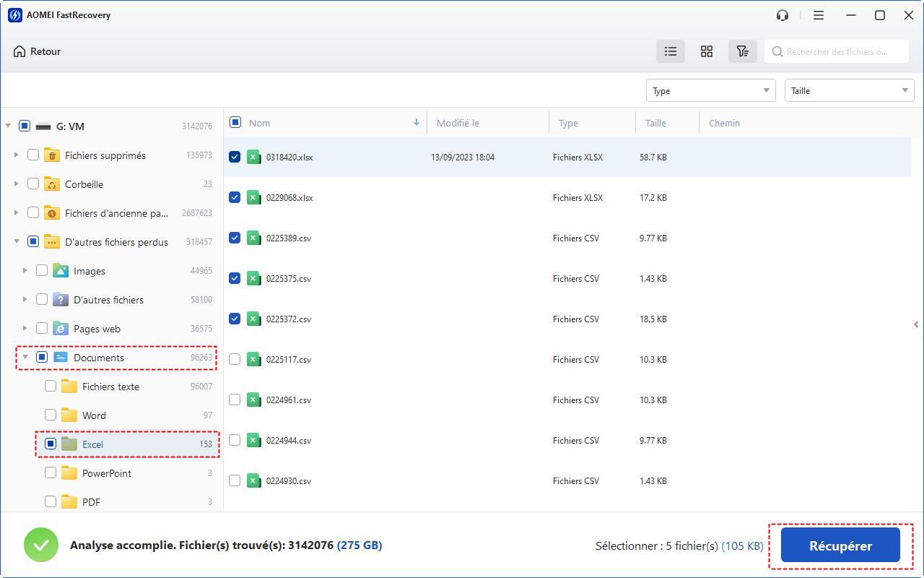Click the Corbeille recycle folder icon
Image resolution: width=924 pixels, height=578 pixels.
click(52, 184)
